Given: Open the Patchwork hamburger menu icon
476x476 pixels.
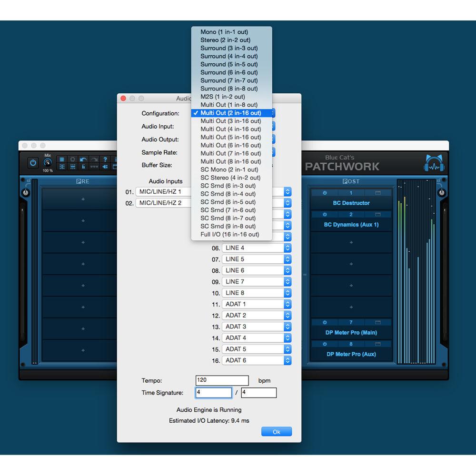Looking at the screenshot, I should click(x=62, y=159).
